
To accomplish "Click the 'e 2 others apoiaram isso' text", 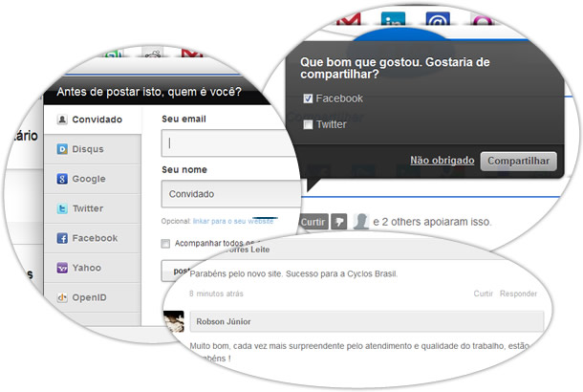I will 432,222.
